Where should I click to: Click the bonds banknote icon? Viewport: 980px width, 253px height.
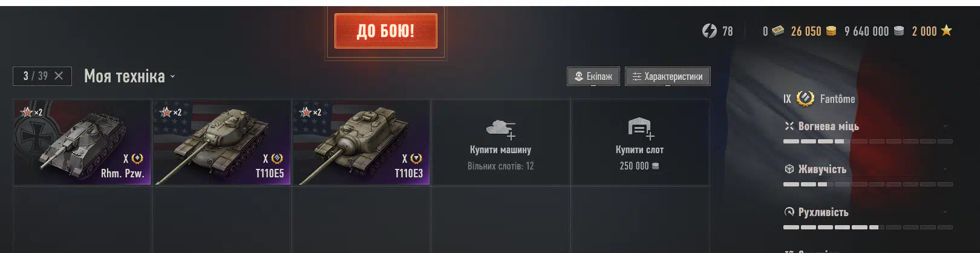(778, 30)
